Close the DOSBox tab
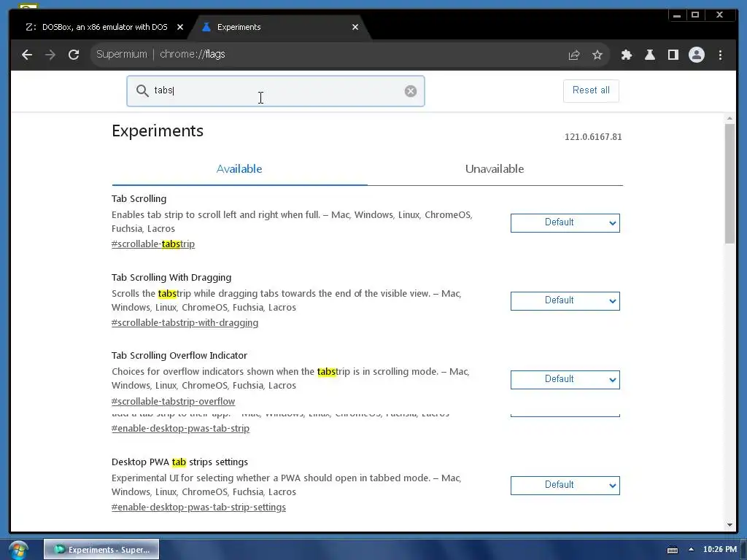Viewport: 747px width, 560px height. tap(180, 27)
